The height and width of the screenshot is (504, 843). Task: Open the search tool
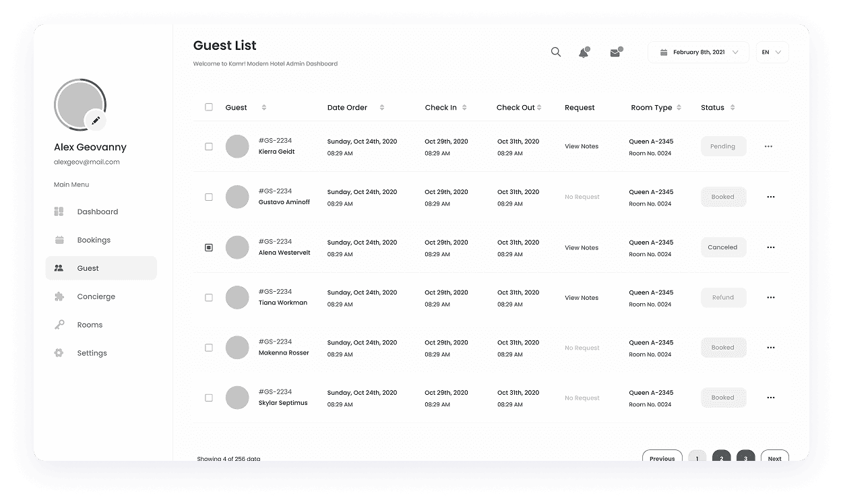pyautogui.click(x=555, y=51)
